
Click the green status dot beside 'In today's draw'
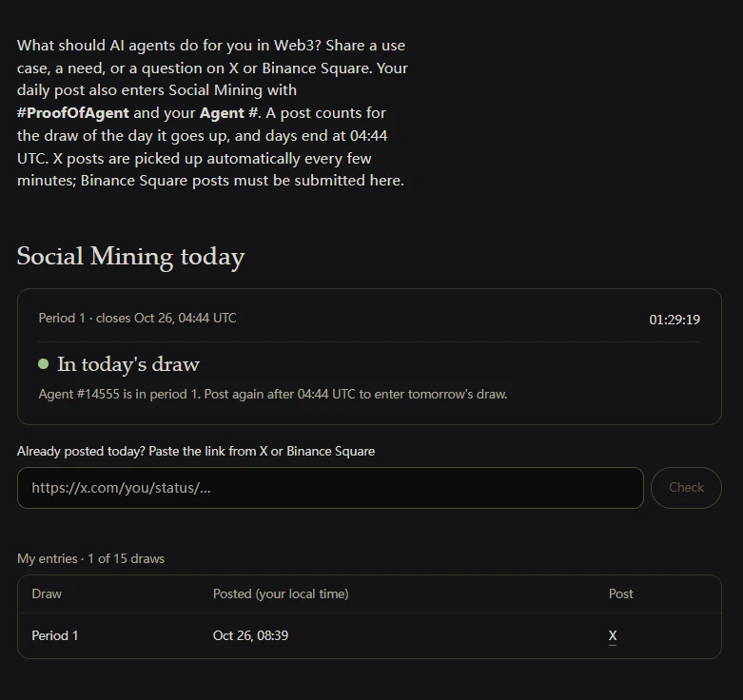(x=43, y=363)
